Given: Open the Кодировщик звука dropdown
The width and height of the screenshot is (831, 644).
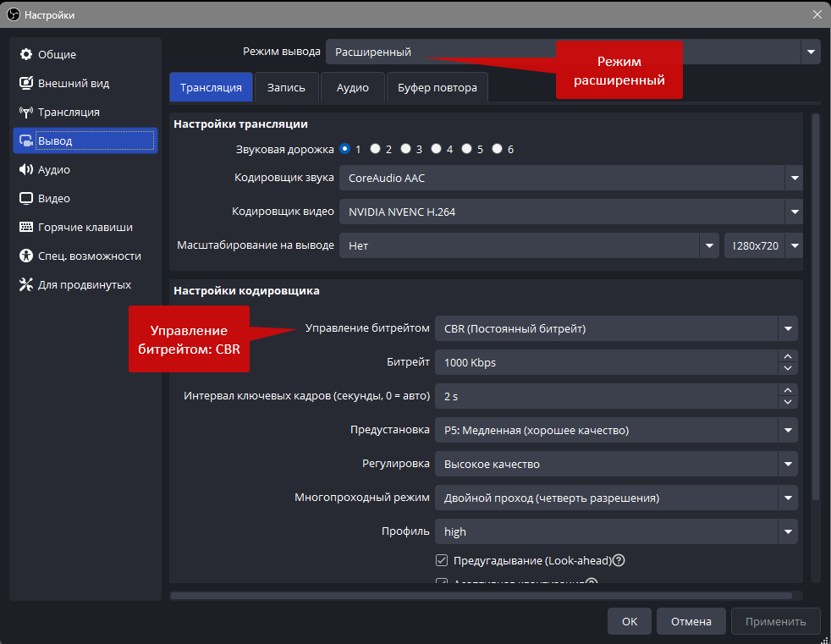Looking at the screenshot, I should (570, 178).
